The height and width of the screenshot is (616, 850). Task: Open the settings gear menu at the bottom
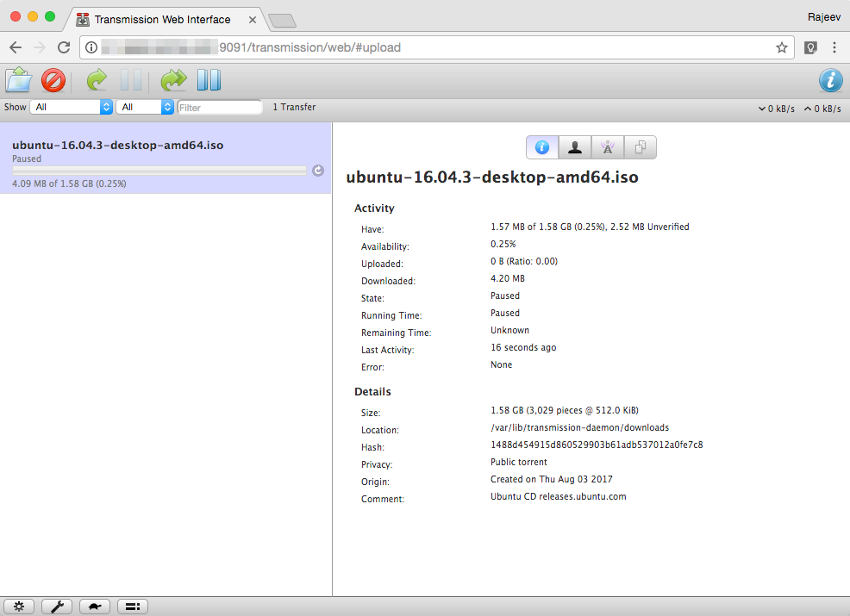pos(19,607)
